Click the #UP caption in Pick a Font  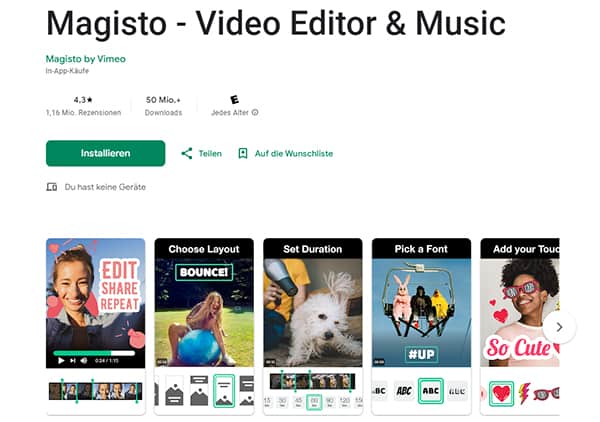pyautogui.click(x=421, y=354)
